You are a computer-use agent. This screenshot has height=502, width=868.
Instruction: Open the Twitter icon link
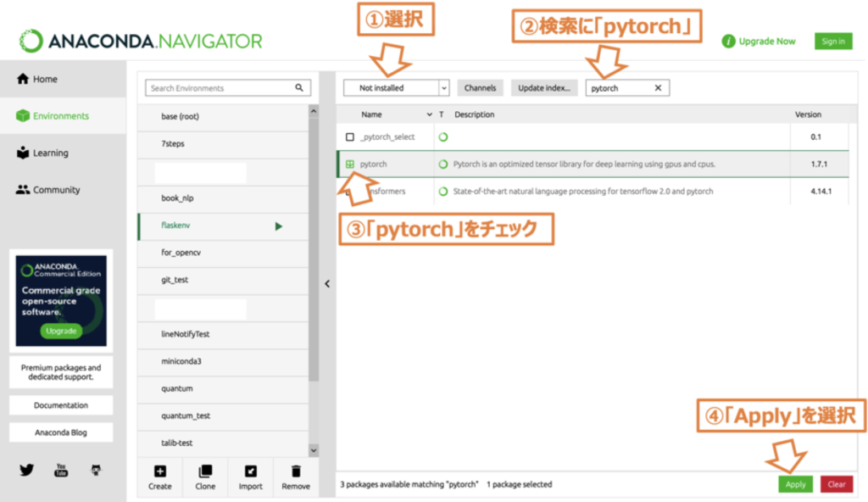click(26, 471)
